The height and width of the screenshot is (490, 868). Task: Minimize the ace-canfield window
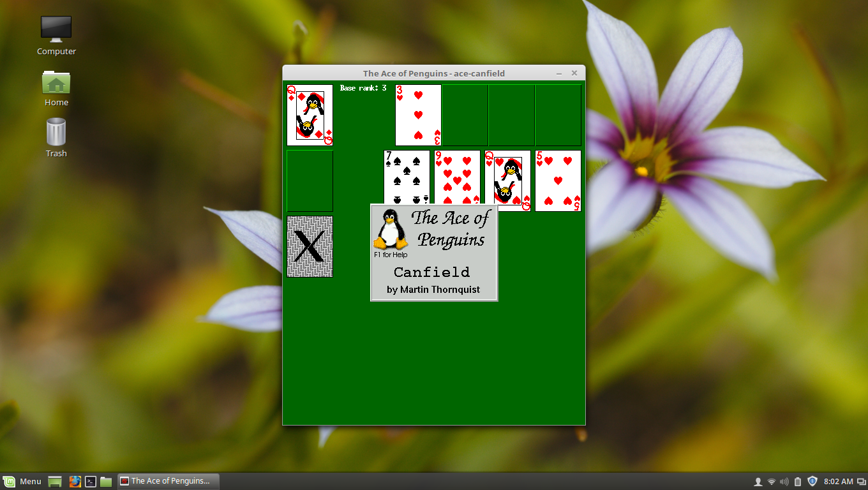pos(559,73)
